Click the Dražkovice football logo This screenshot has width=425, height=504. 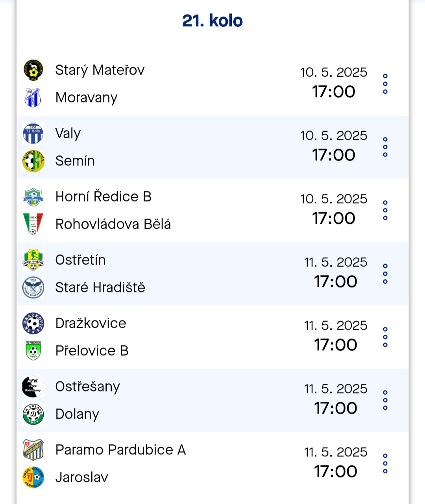click(x=33, y=323)
